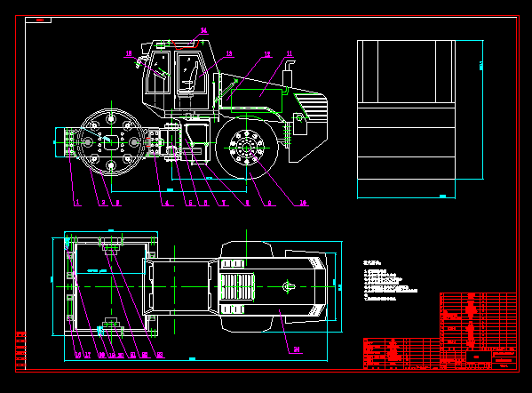Click callout number 10 pointing to the wheel hub

coord(303,203)
